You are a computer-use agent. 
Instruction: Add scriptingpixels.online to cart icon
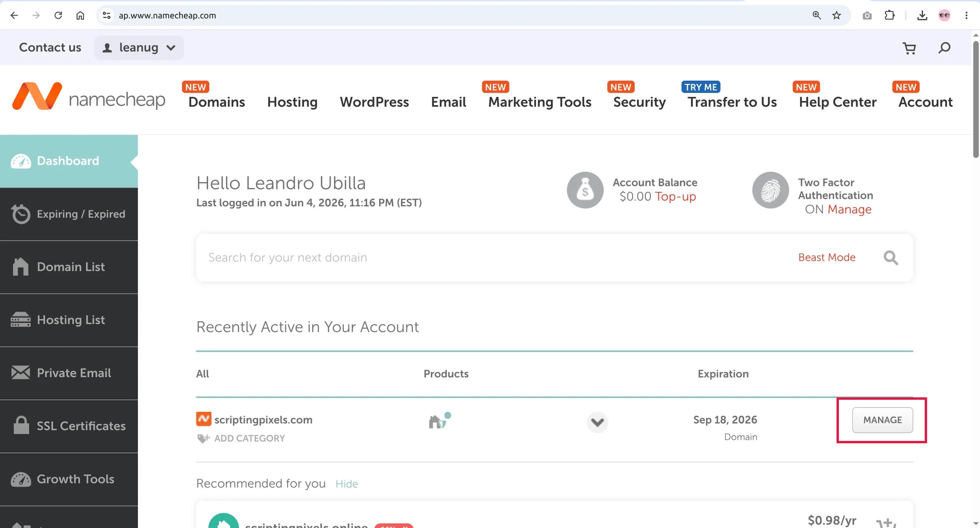tap(886, 523)
